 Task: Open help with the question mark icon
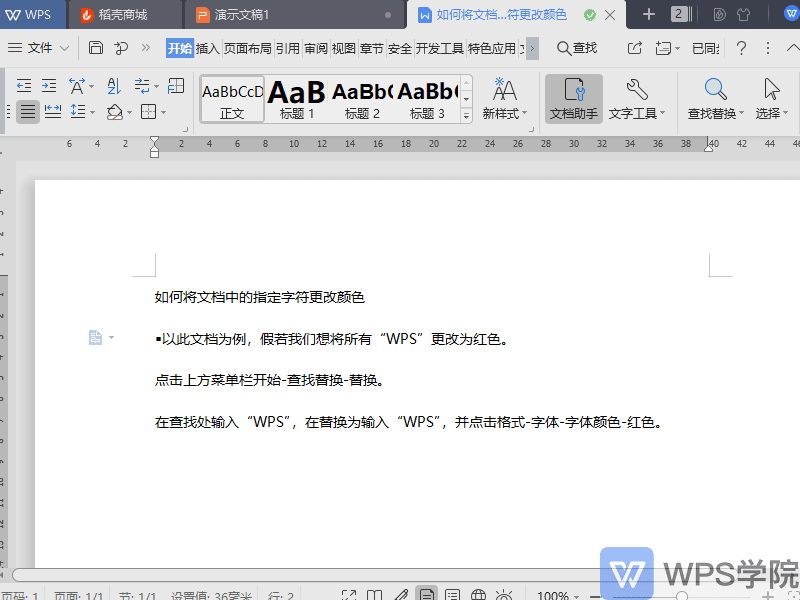point(741,48)
